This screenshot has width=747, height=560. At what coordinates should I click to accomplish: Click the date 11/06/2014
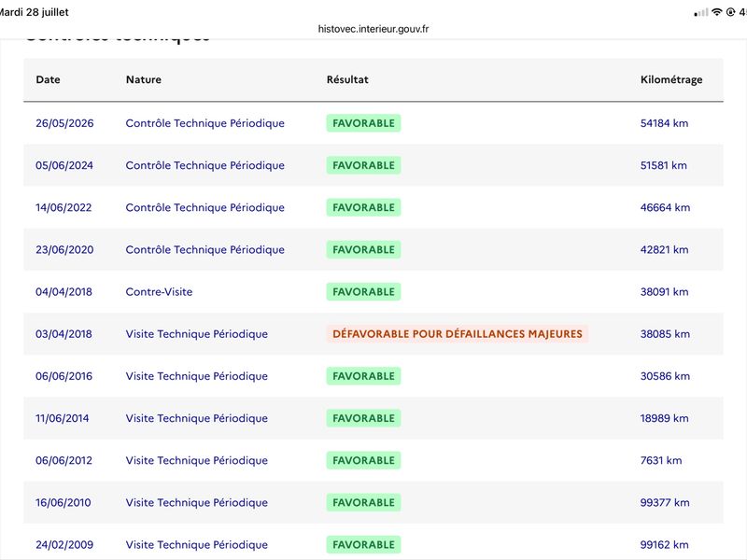62,418
